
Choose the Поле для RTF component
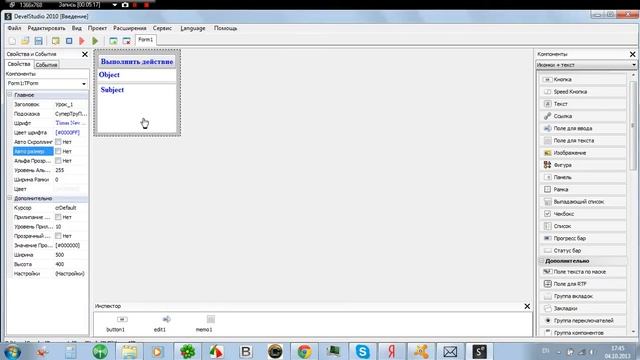click(x=583, y=284)
